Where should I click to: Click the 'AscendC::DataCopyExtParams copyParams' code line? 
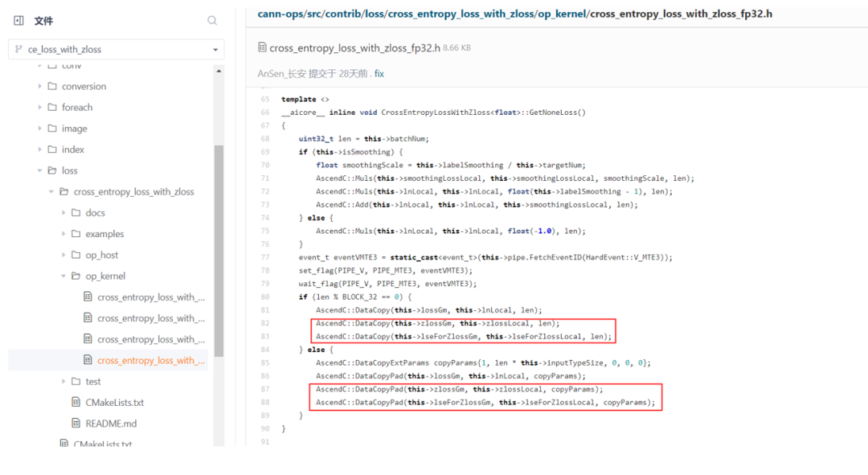click(483, 362)
